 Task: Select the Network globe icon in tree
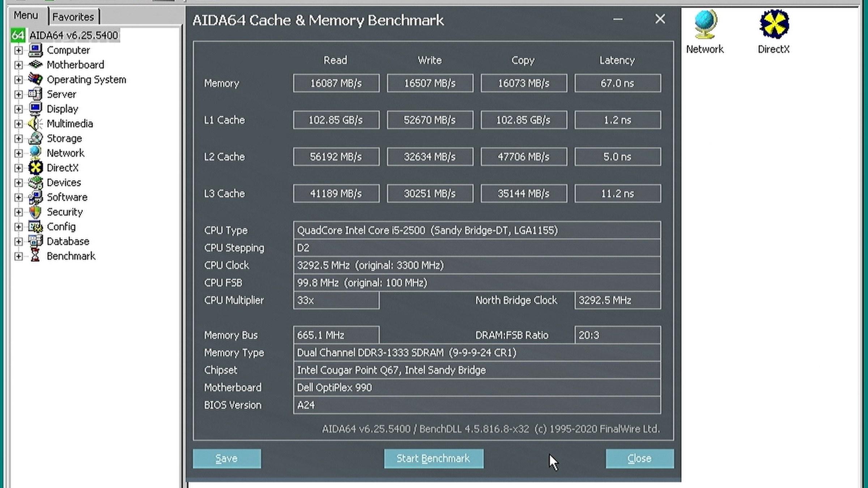point(35,153)
